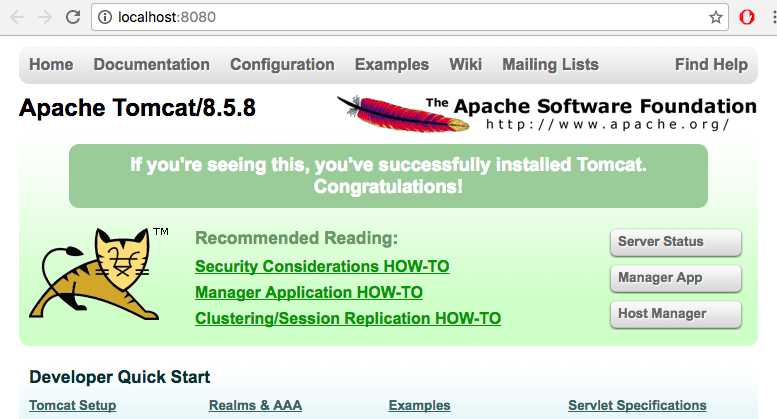Click the browser back arrow
This screenshot has width=777, height=419.
pyautogui.click(x=17, y=17)
